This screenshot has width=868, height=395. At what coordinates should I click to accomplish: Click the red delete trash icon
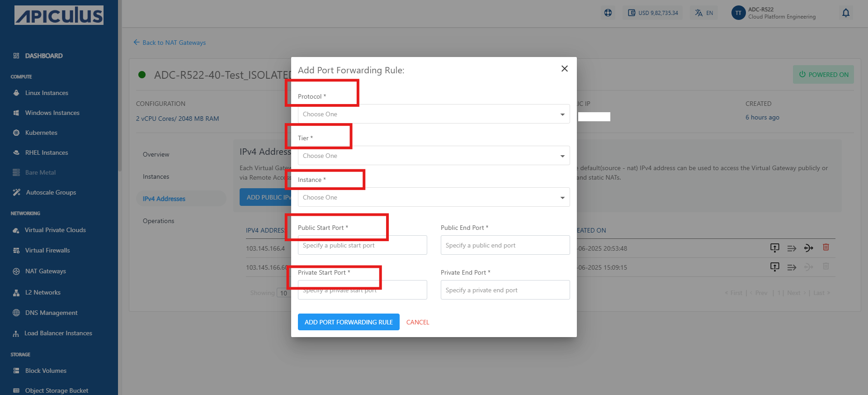(x=826, y=247)
